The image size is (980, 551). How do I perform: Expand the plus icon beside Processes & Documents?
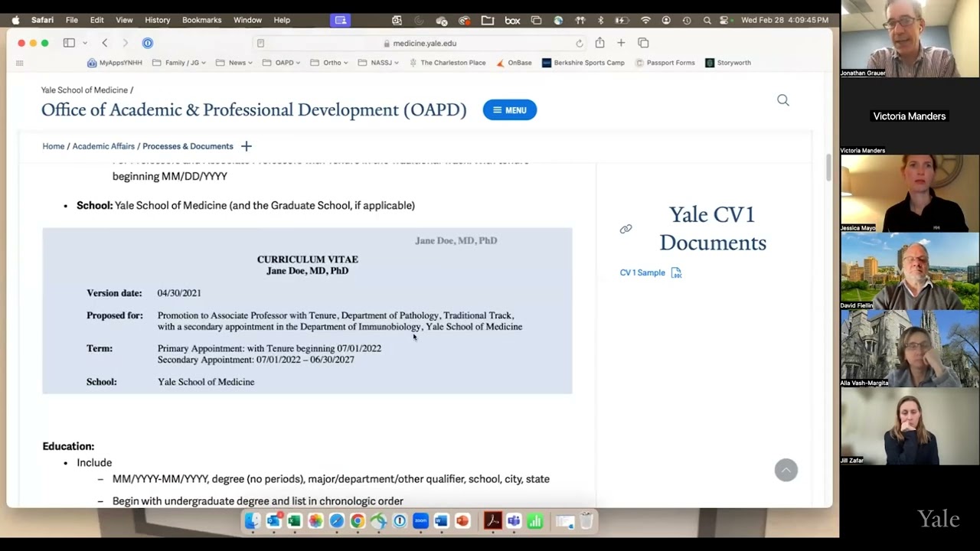(246, 145)
